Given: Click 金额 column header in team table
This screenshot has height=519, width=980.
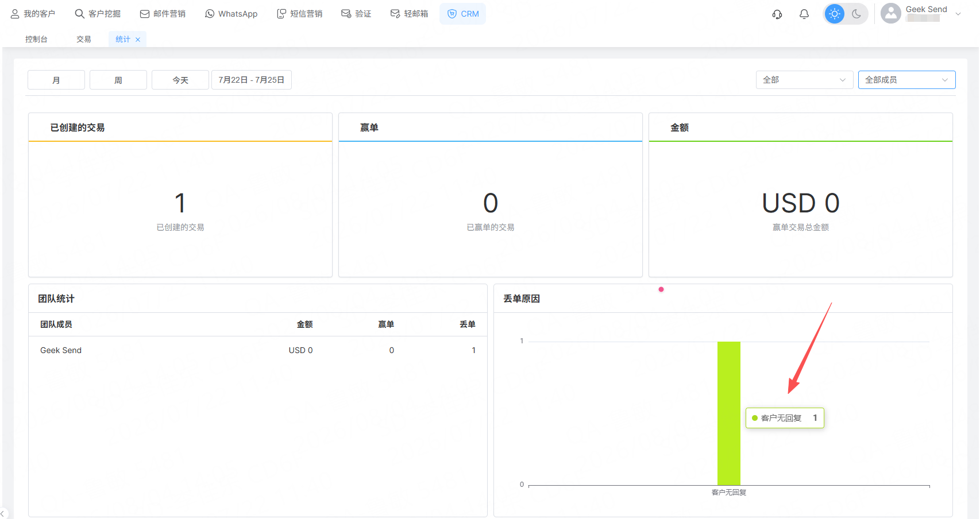Looking at the screenshot, I should tap(304, 324).
